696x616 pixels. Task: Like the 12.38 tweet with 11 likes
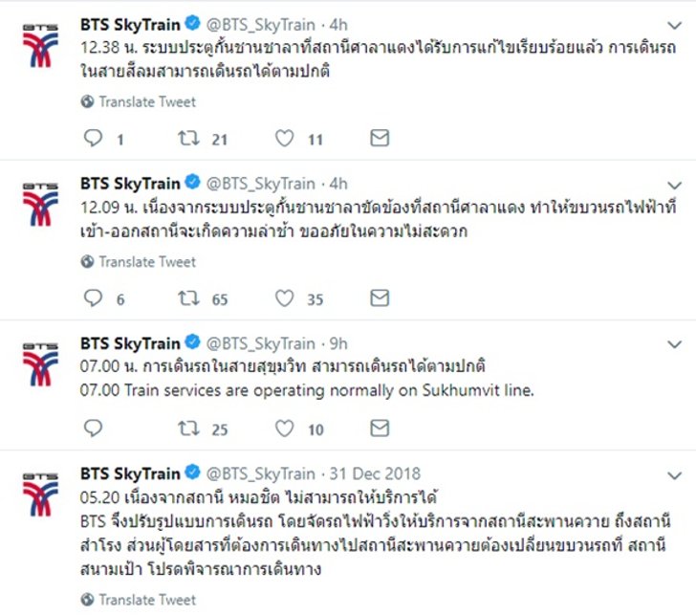tap(284, 139)
